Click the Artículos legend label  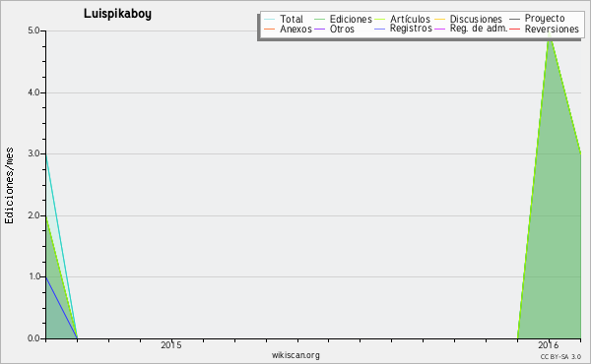(410, 19)
